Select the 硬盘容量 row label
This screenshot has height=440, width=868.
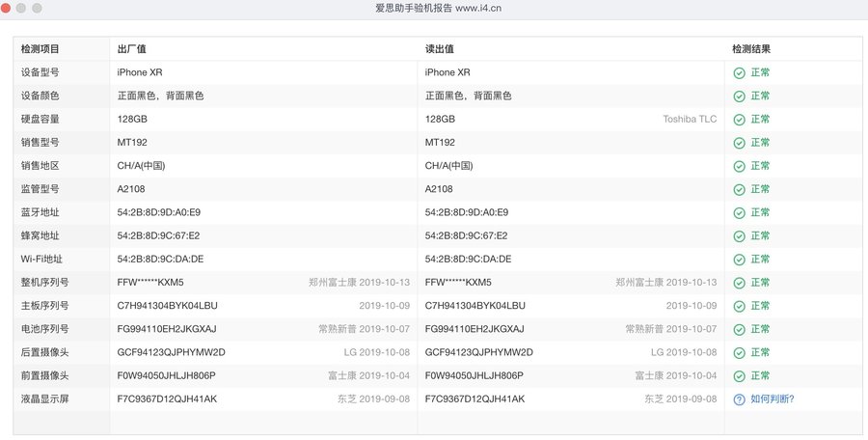pyautogui.click(x=40, y=119)
